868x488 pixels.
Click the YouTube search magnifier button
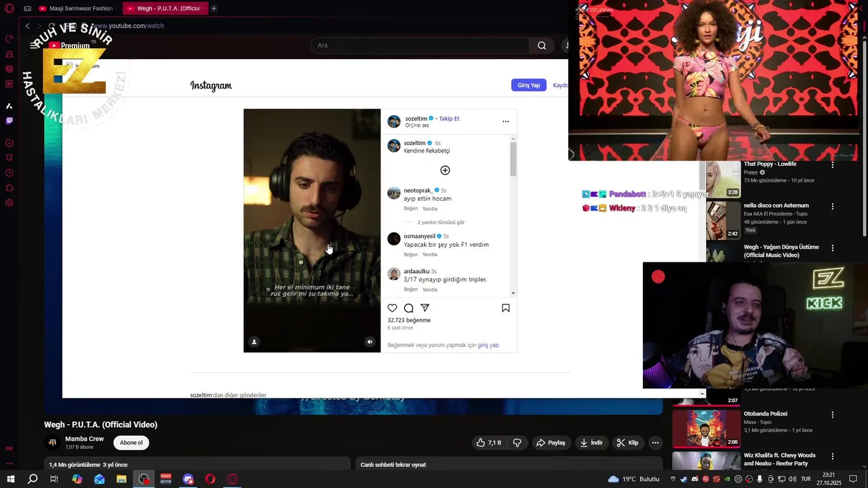[542, 45]
